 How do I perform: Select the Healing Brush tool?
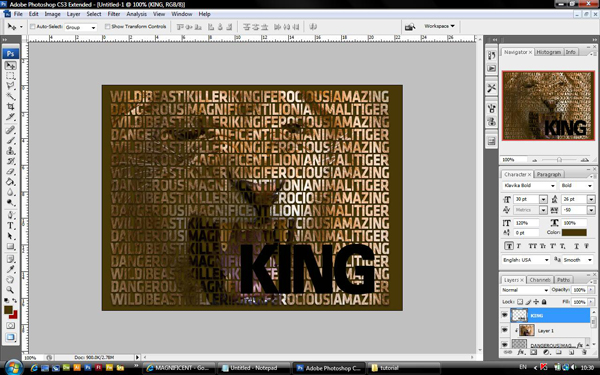point(10,130)
